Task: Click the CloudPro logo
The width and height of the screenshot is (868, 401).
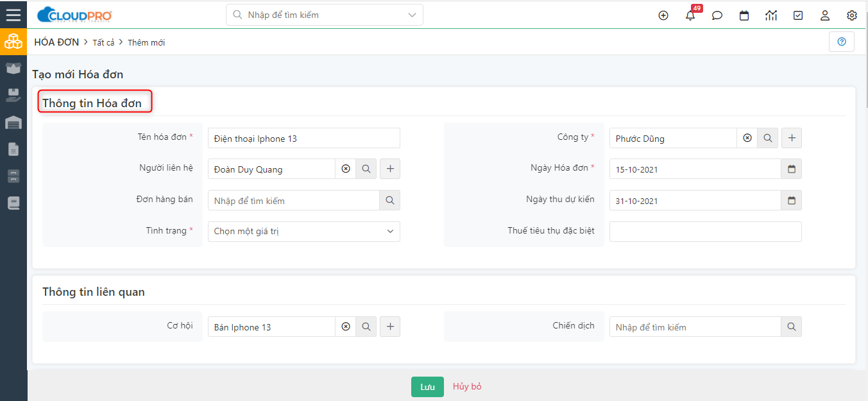Action: coord(74,15)
